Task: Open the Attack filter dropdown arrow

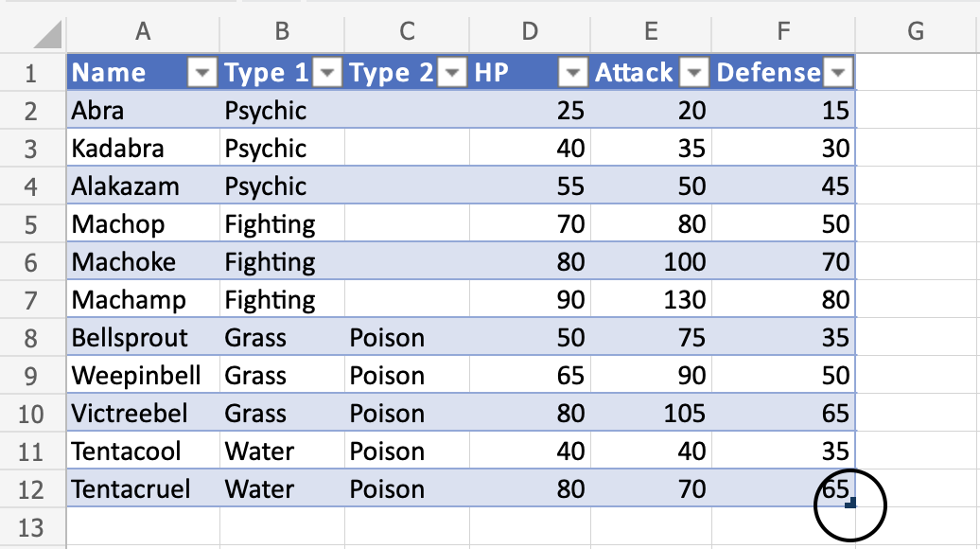Action: coord(695,73)
